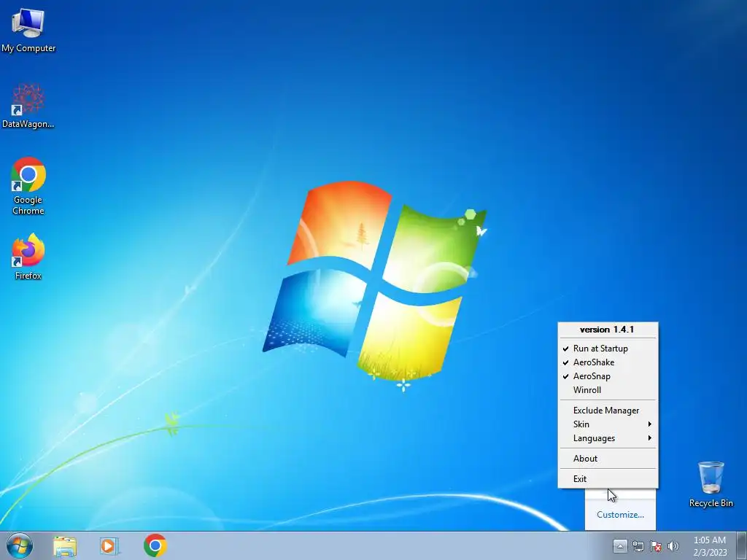Open the About menu entry
The image size is (747, 560).
coord(608,459)
